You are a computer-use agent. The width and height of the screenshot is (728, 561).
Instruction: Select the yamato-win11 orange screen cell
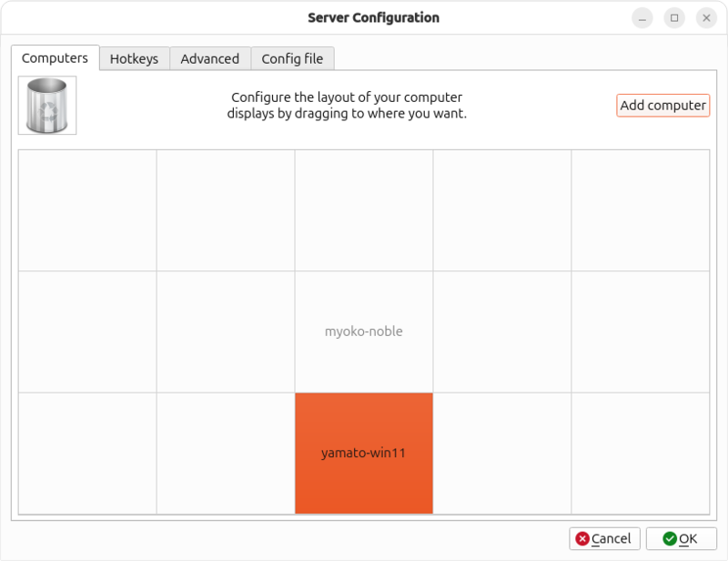click(364, 453)
